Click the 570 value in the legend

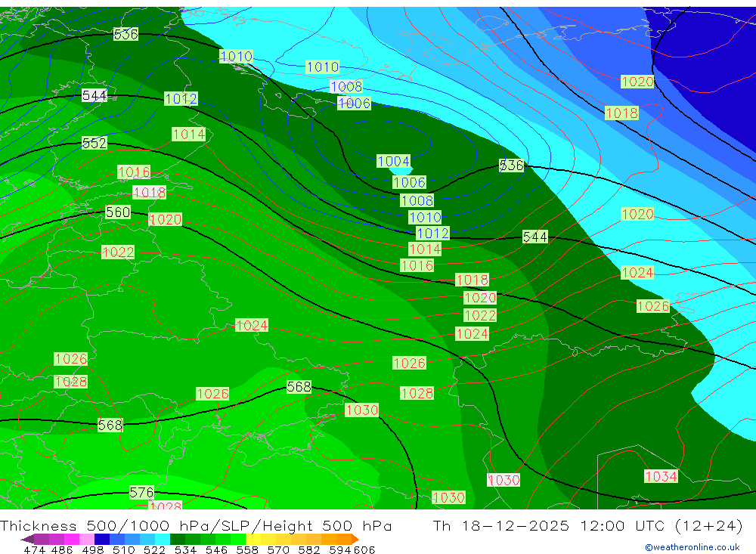(277, 549)
